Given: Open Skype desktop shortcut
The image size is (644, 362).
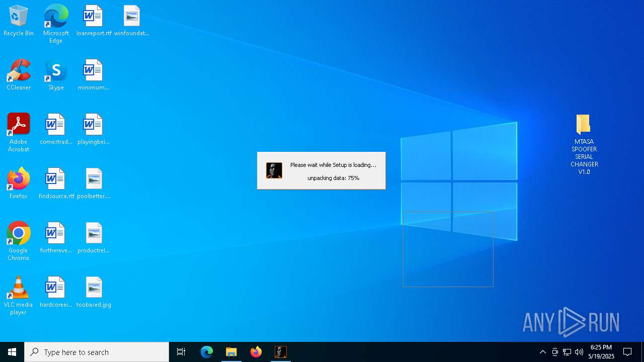Looking at the screenshot, I should tap(56, 75).
